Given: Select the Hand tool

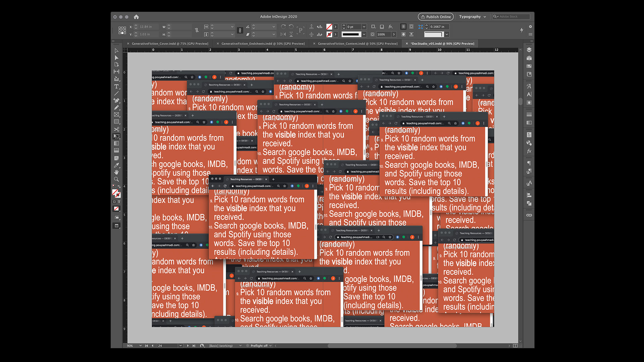Looking at the screenshot, I should tap(116, 172).
